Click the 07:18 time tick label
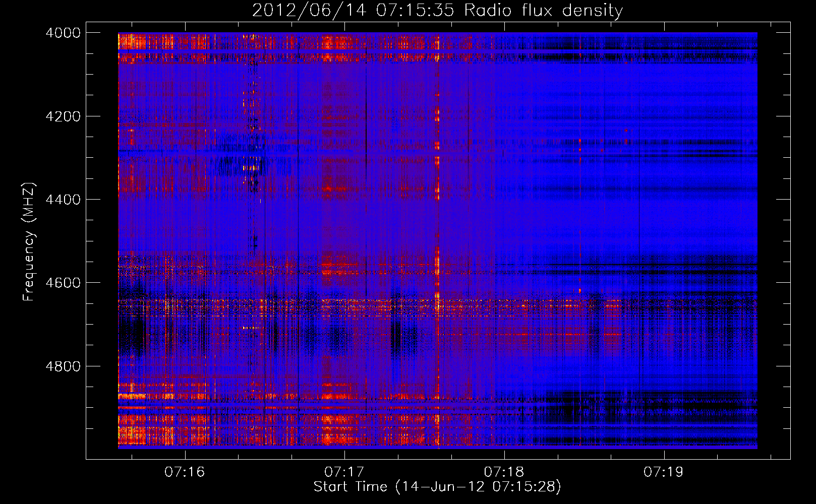The width and height of the screenshot is (816, 504). click(504, 472)
